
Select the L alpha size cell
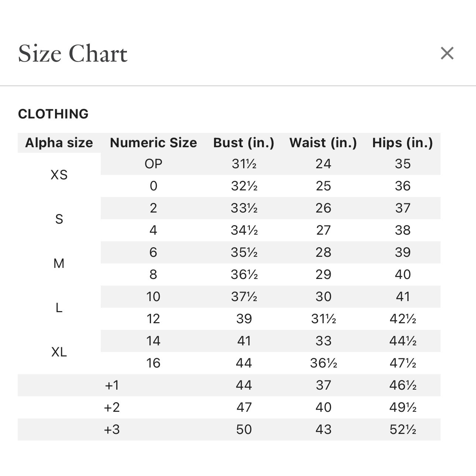[59, 308]
